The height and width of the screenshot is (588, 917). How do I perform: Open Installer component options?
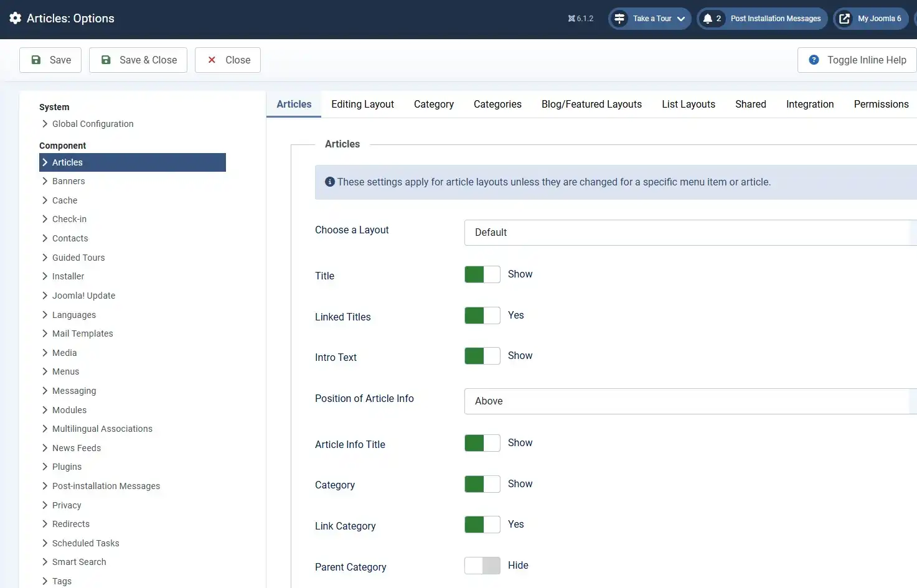coord(68,276)
